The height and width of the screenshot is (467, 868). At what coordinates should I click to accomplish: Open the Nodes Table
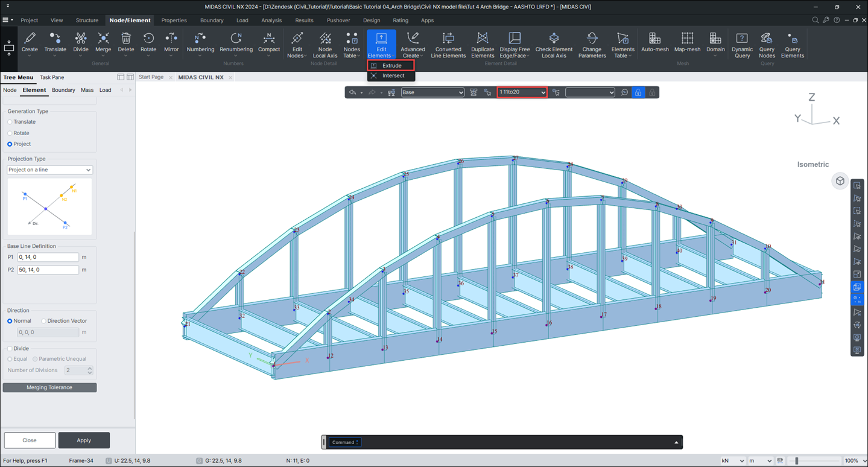(x=352, y=45)
